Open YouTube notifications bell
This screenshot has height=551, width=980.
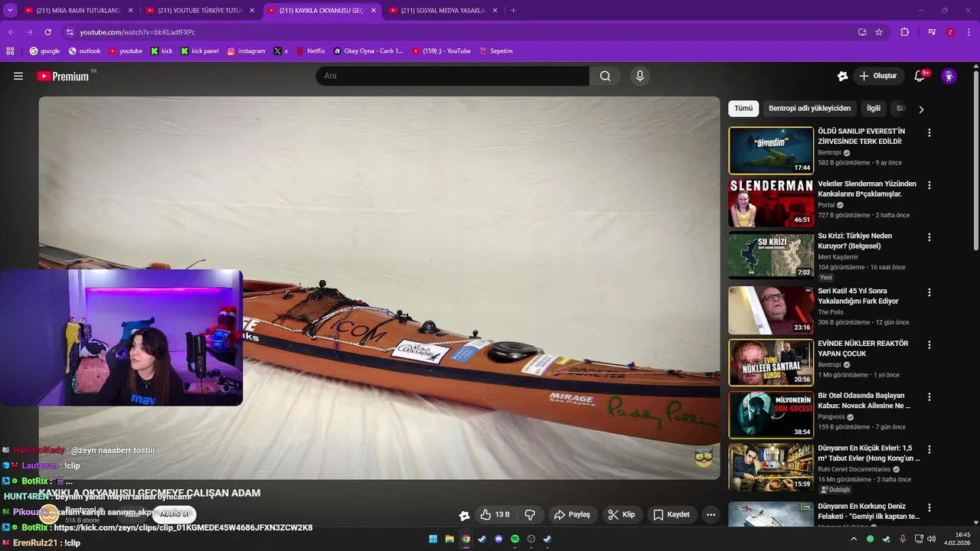[920, 76]
